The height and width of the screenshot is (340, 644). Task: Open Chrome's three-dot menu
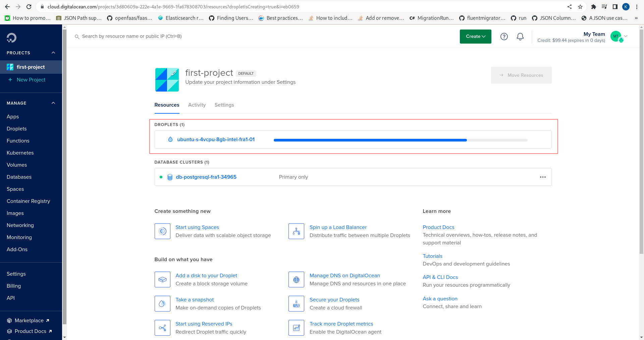(637, 7)
